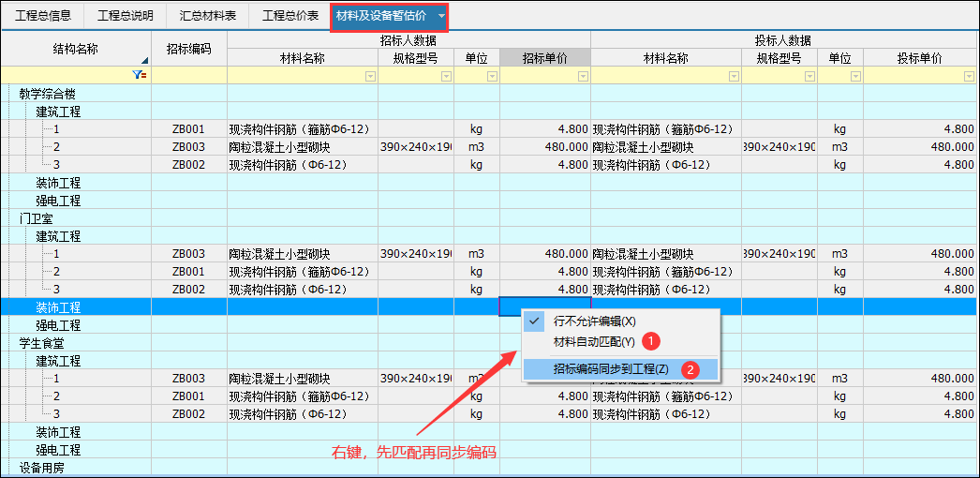
Task: Select the 学生食堂 tree node
Action: click(42, 343)
